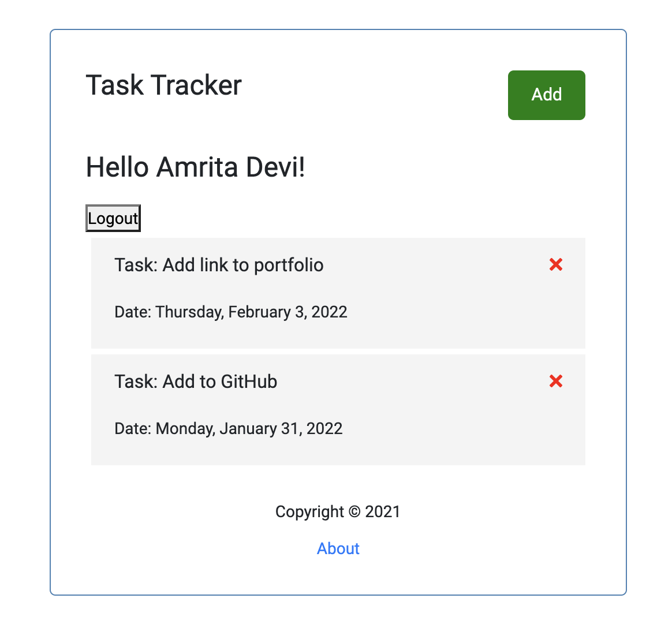Click the Copyright © 2021 footer text

[x=338, y=511]
